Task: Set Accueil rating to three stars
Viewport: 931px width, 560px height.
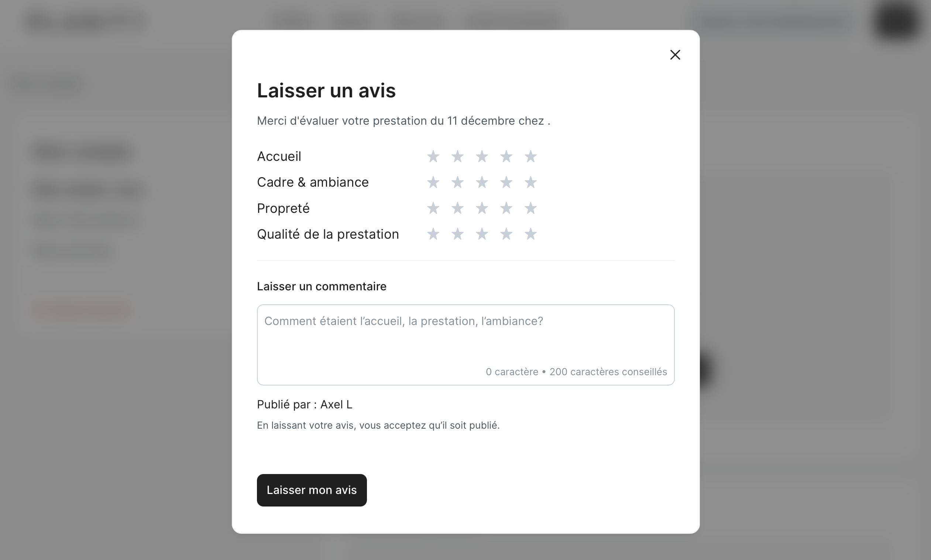Action: [x=482, y=156]
